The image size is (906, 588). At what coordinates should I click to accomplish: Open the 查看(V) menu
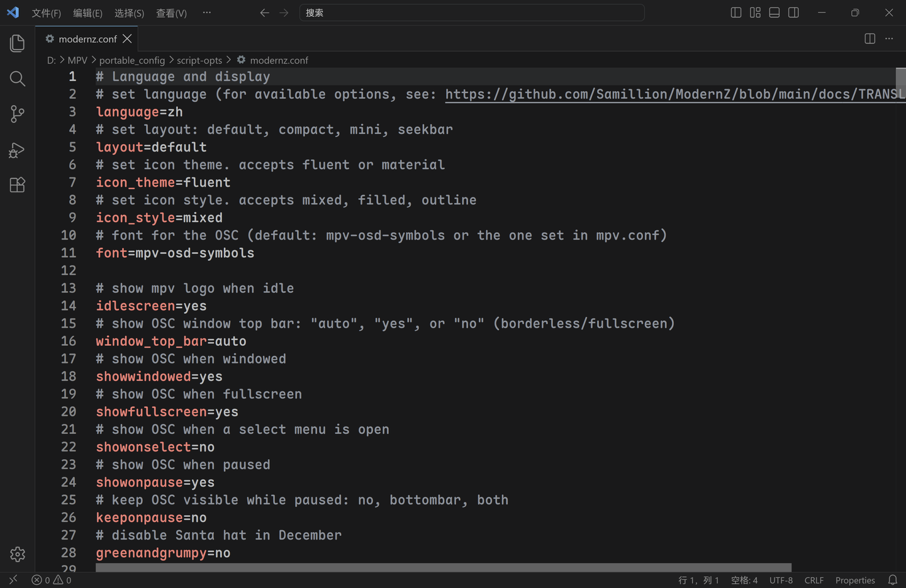[171, 13]
